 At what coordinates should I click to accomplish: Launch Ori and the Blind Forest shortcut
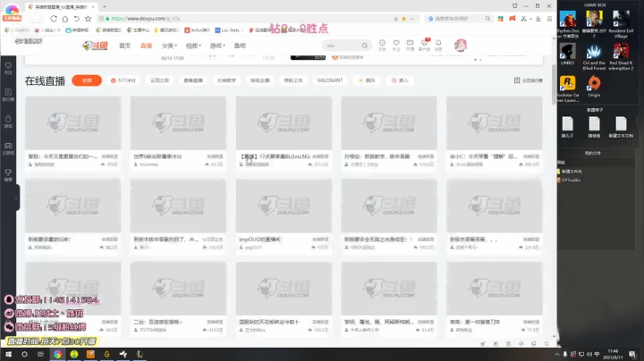(594, 57)
